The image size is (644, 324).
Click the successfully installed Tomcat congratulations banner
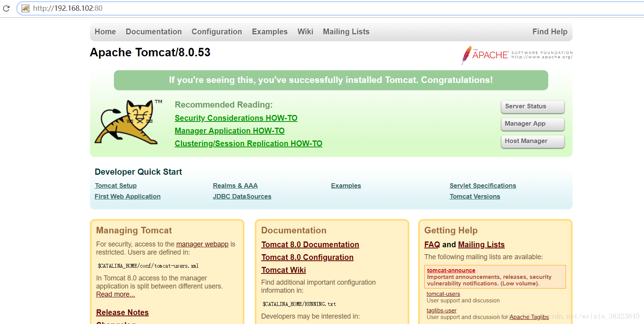coord(331,80)
